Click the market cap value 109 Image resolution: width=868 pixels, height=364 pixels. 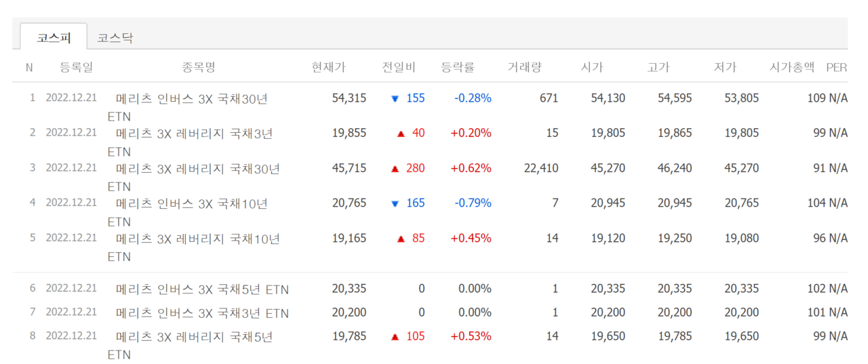[x=816, y=98]
